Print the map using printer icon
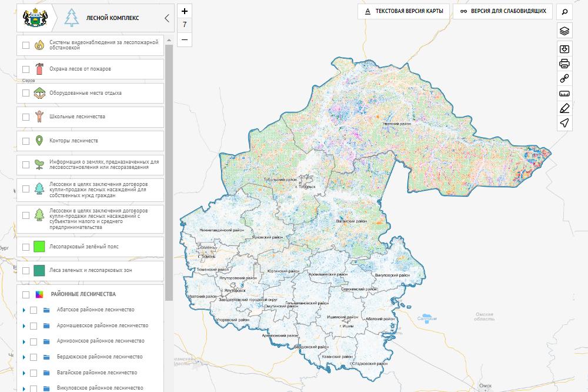 click(564, 64)
